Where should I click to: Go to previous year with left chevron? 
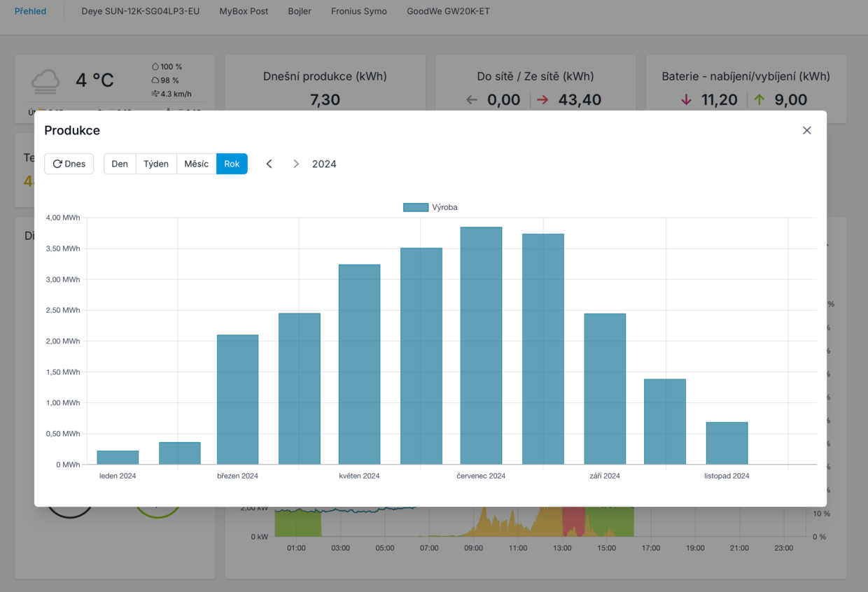pyautogui.click(x=269, y=164)
